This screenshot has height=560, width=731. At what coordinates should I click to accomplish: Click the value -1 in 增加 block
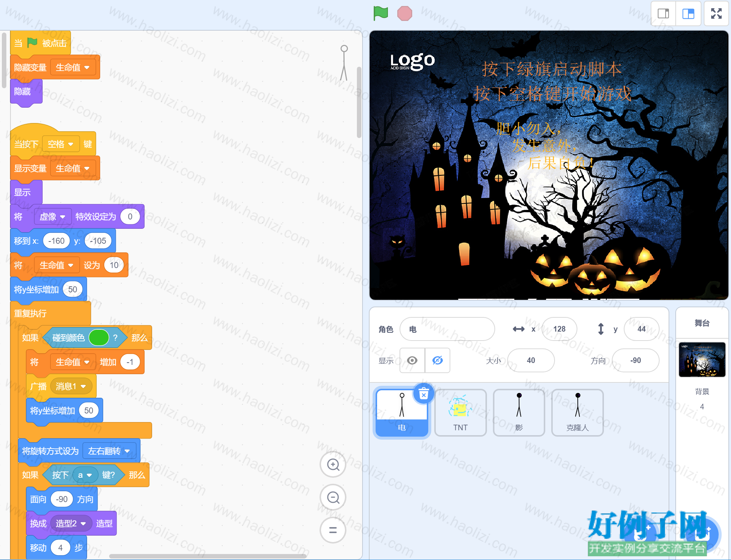tap(130, 362)
